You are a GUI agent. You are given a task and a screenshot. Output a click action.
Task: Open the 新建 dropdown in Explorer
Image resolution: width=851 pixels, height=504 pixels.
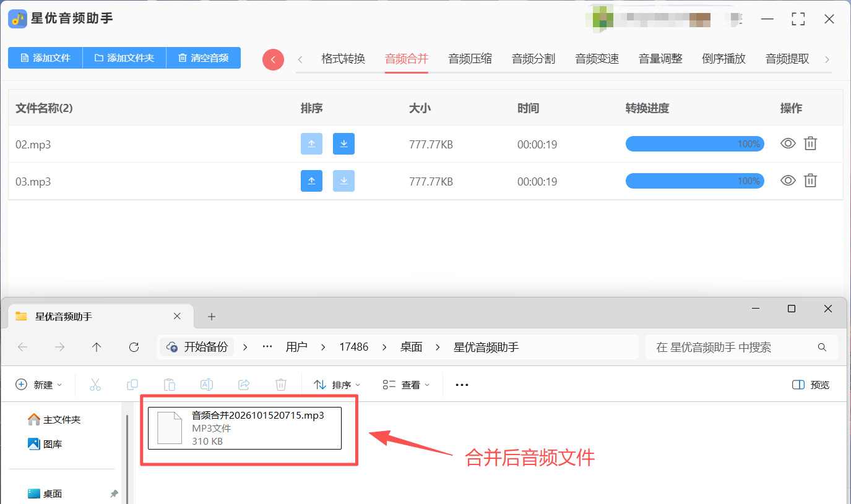[39, 385]
